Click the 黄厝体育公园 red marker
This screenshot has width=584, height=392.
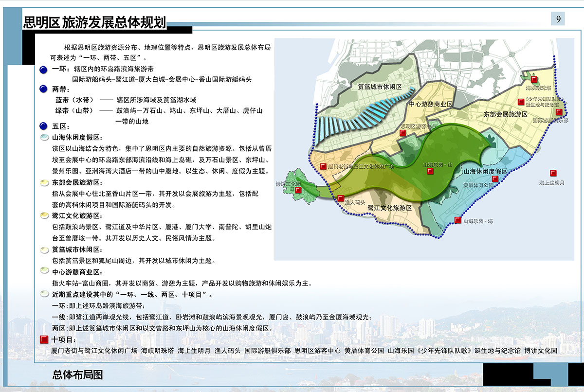click(x=495, y=179)
